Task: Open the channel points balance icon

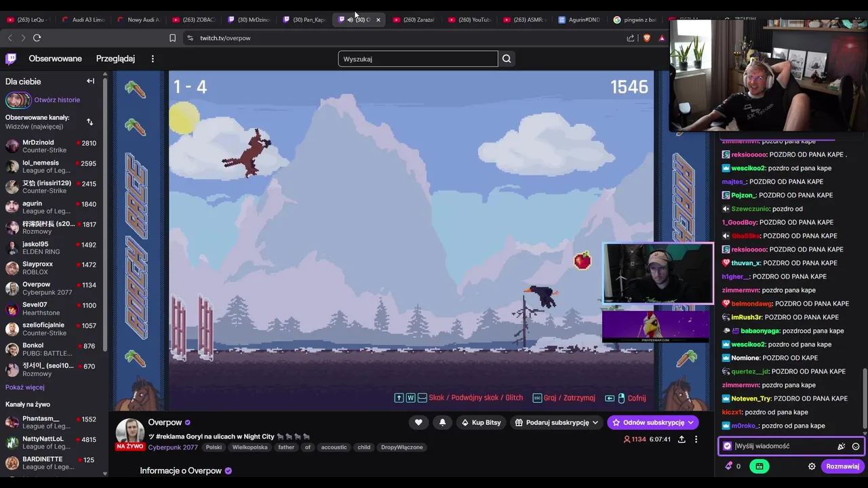Action: pos(729,466)
